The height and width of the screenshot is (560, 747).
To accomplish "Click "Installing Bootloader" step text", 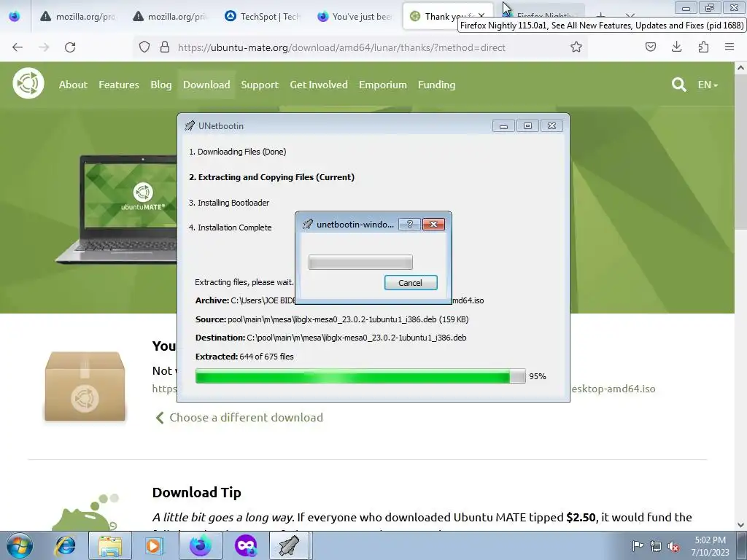I will click(x=228, y=203).
